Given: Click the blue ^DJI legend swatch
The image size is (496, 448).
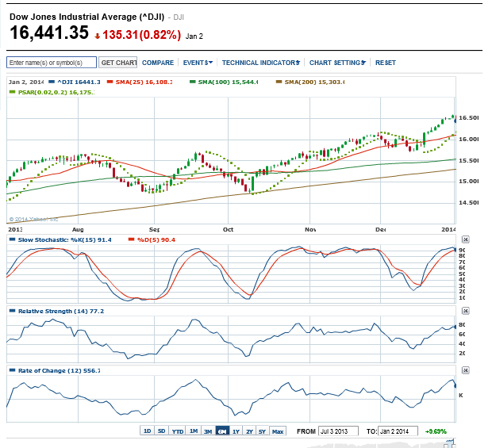Looking at the screenshot, I should 52,82.
